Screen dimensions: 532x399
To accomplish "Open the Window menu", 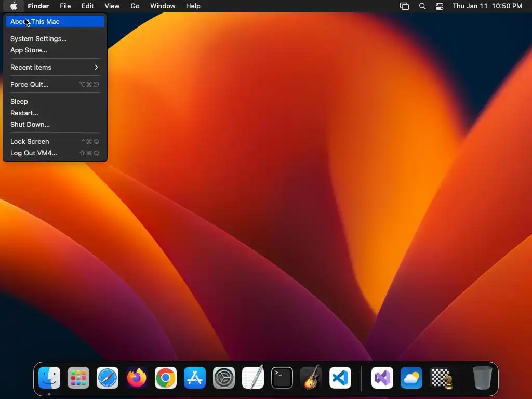I will (163, 6).
